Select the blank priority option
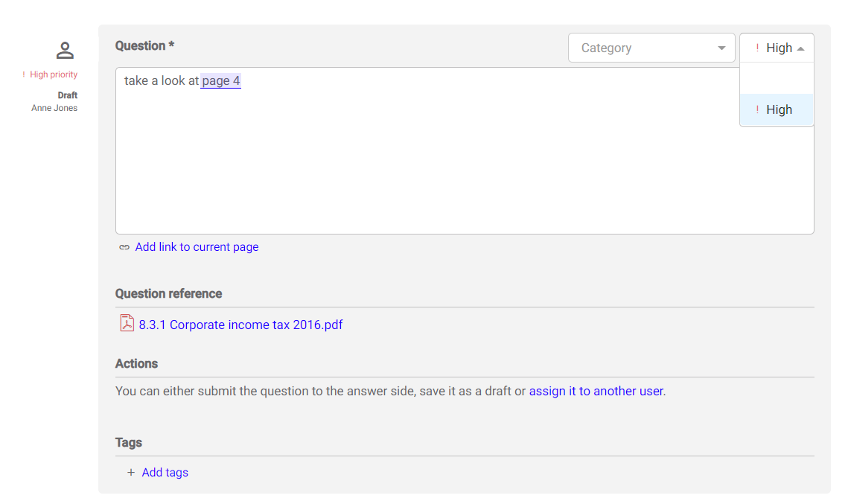848x504 pixels. (777, 78)
